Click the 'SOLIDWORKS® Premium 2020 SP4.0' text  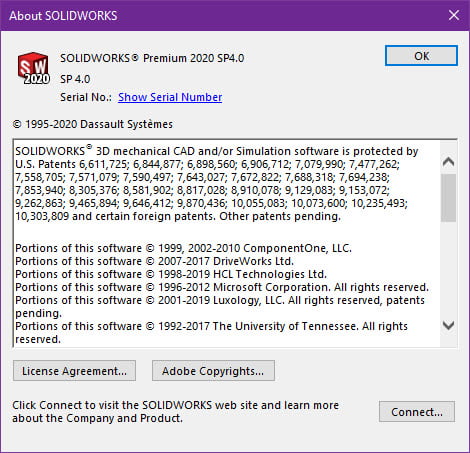coord(152,58)
